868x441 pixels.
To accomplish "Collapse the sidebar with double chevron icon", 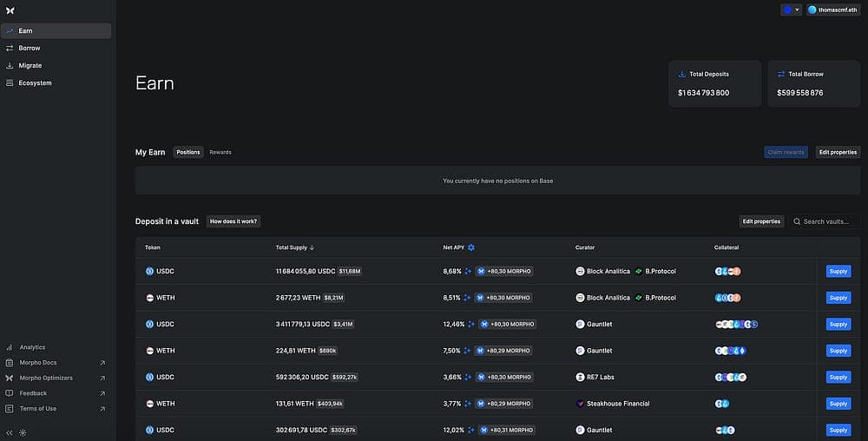I will pos(10,432).
